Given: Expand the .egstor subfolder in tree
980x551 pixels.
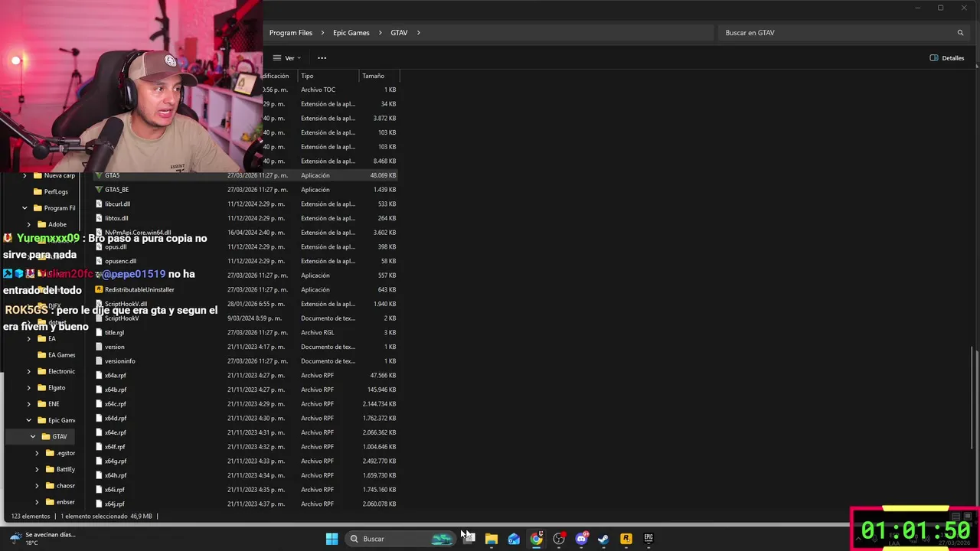Looking at the screenshot, I should [38, 453].
